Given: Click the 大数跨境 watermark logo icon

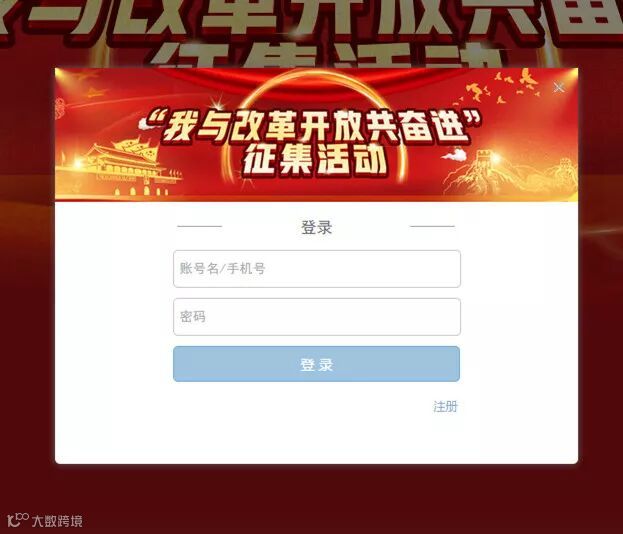Looking at the screenshot, I should [17, 520].
